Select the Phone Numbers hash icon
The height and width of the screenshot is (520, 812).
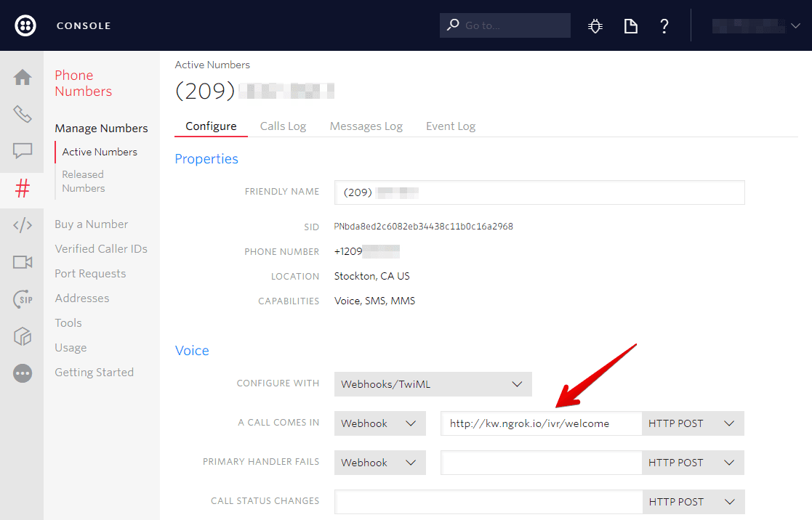(23, 189)
